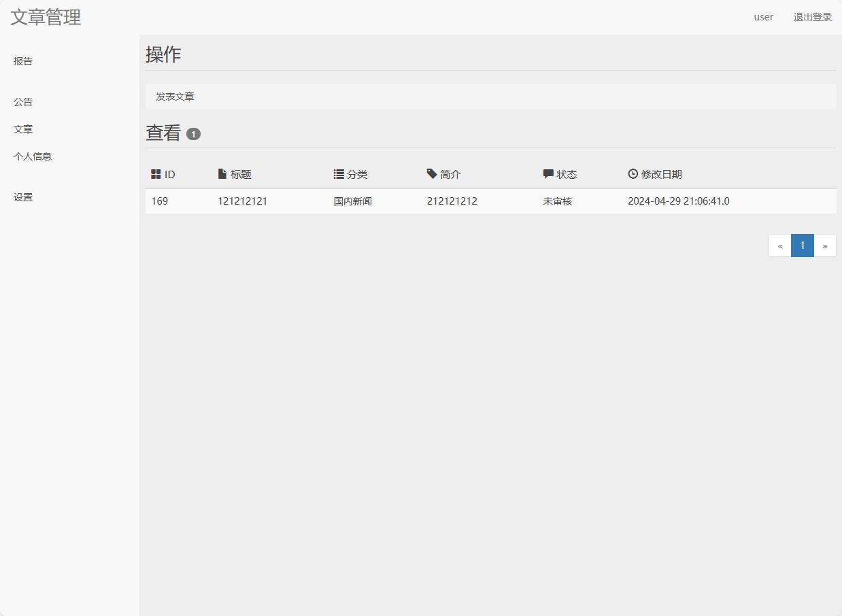Click the user label in top bar
842x616 pixels.
(763, 17)
